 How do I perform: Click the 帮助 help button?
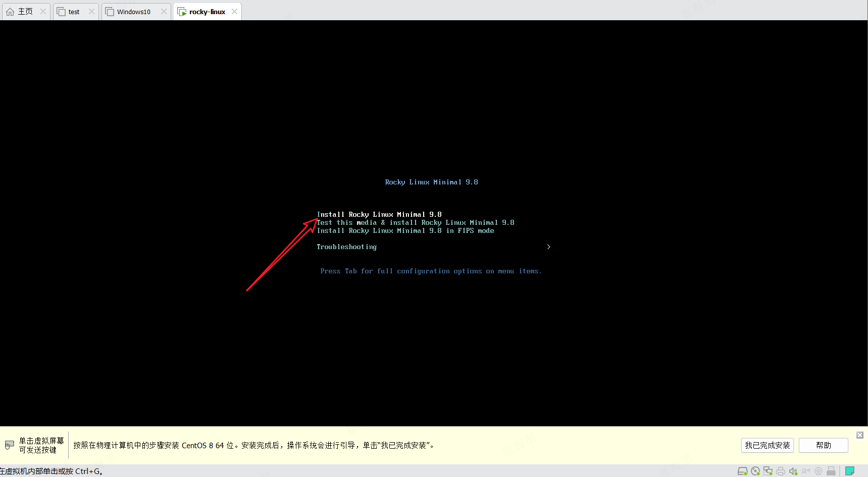click(824, 445)
